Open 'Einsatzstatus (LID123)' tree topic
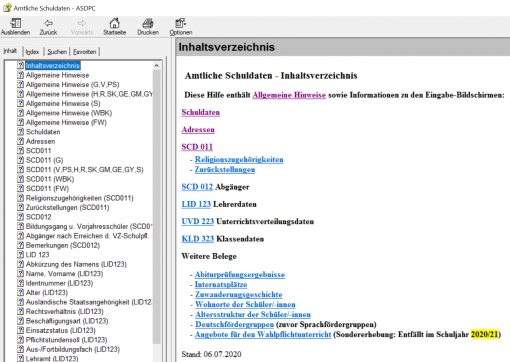The width and height of the screenshot is (510, 362). [61, 330]
